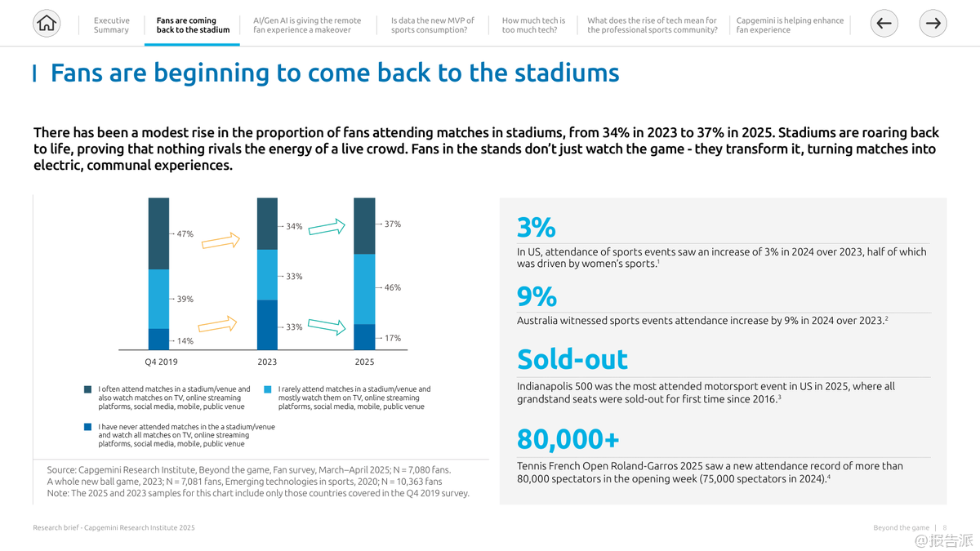Open the How much tech tab
This screenshot has width=980, height=551.
coord(533,25)
